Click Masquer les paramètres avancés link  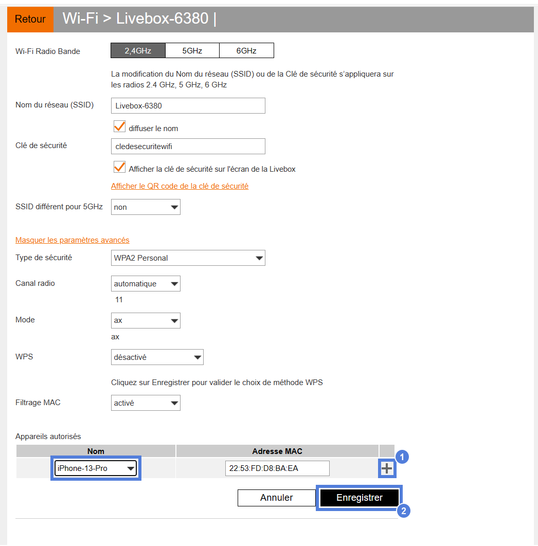(x=72, y=240)
